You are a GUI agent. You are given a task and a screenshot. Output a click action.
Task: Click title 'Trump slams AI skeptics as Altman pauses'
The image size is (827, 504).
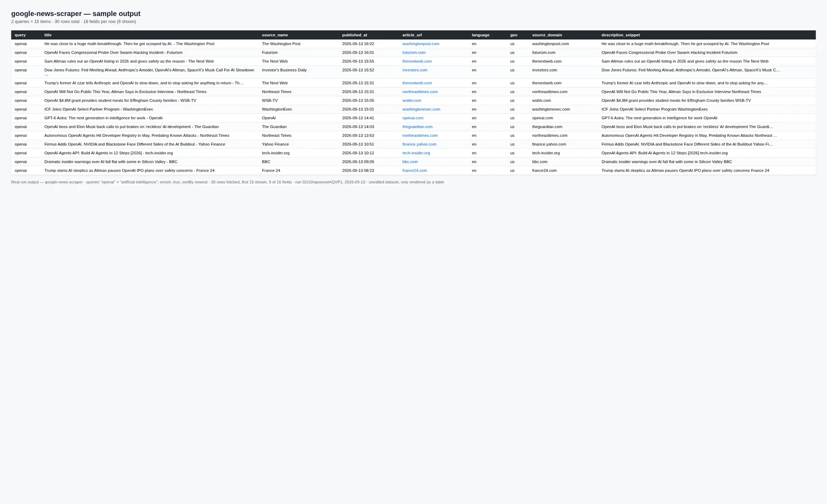(130, 170)
